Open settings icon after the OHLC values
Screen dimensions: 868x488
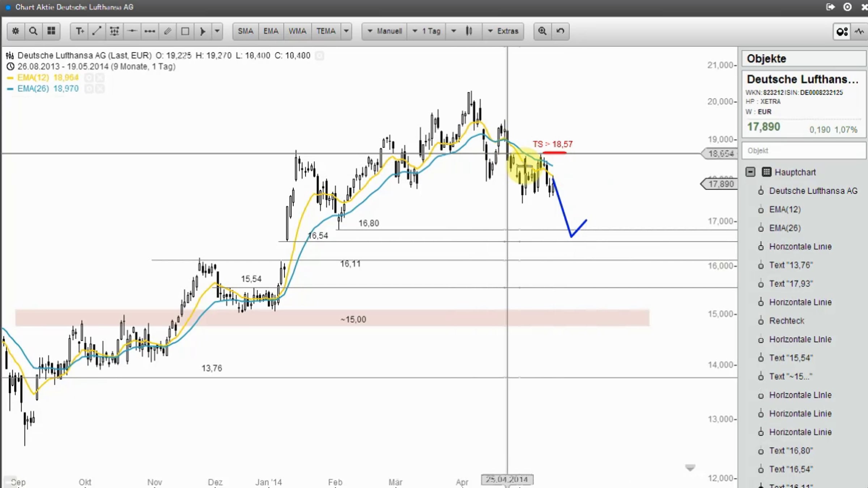[319, 56]
